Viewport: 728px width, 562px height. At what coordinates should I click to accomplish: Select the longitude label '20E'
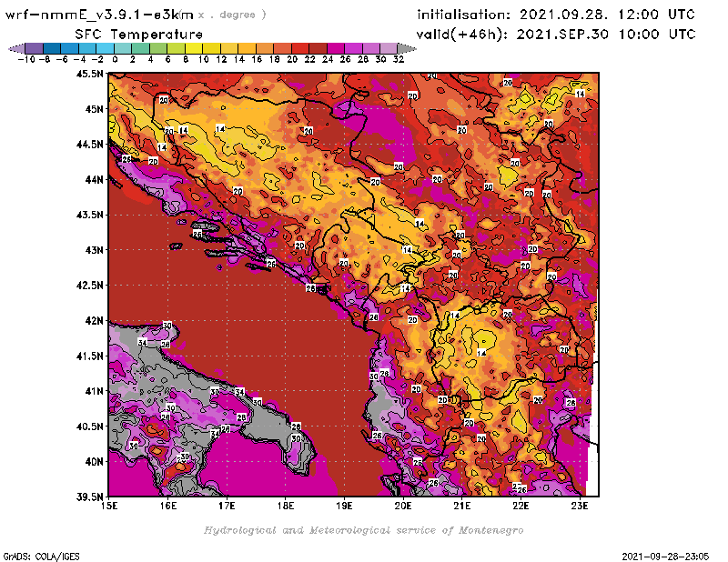(x=403, y=506)
